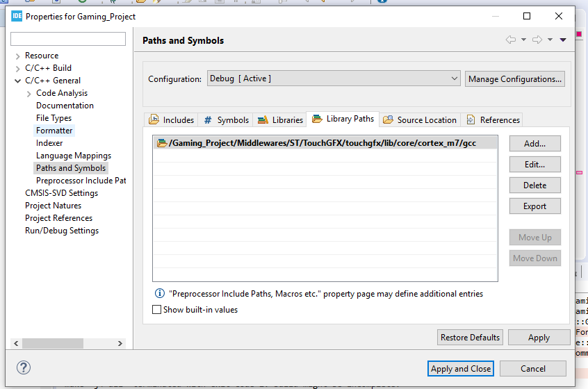Expand the C/C++ Build node
This screenshot has height=389, width=588.
pyautogui.click(x=17, y=69)
